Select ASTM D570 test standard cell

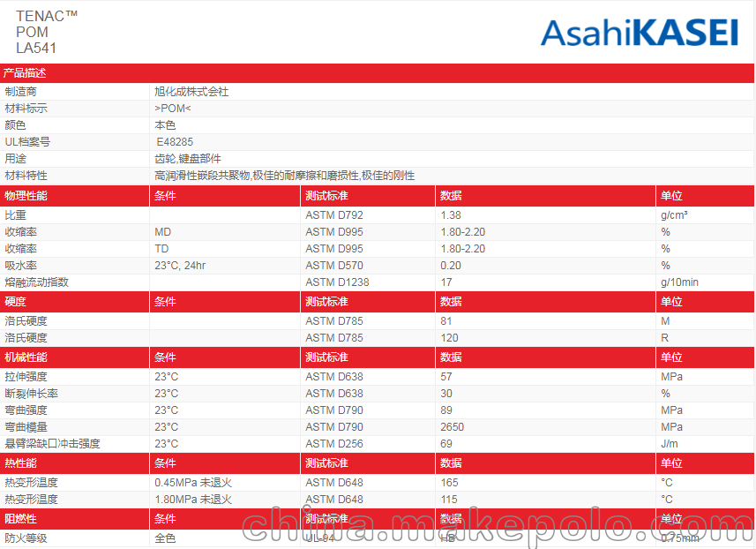pyautogui.click(x=334, y=266)
